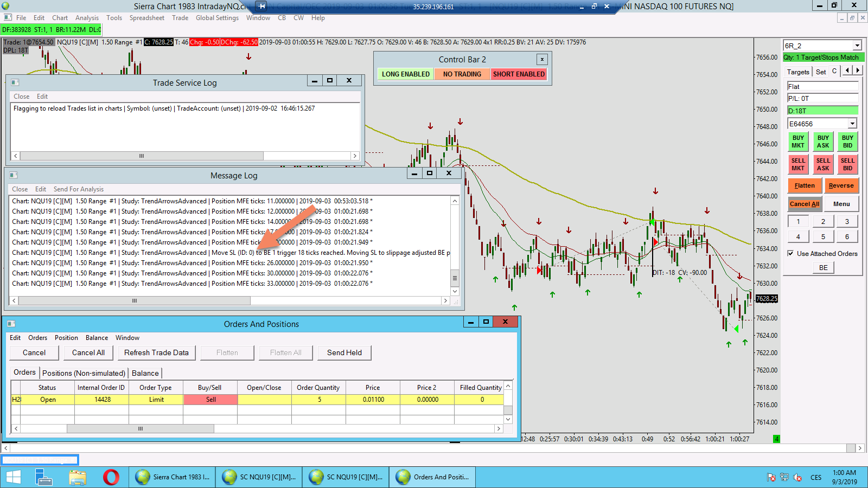Viewport: 868px width, 488px height.
Task: Click the Order Type column header
Action: pyautogui.click(x=156, y=388)
